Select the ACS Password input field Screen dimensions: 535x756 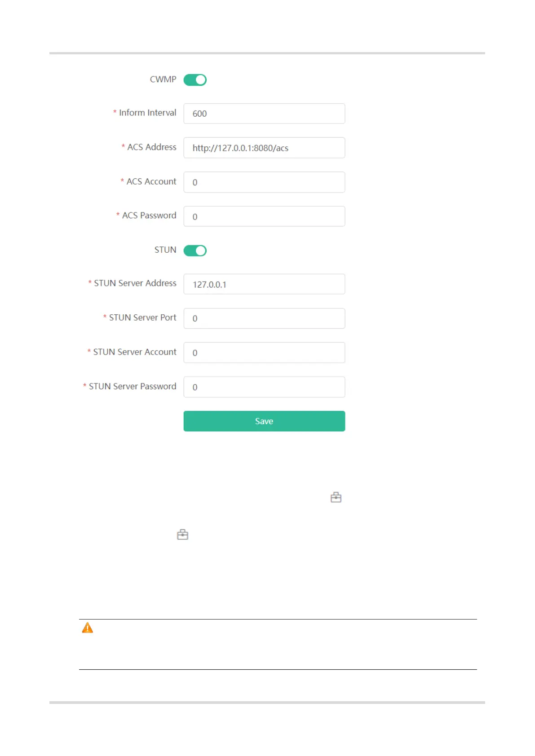pos(264,216)
